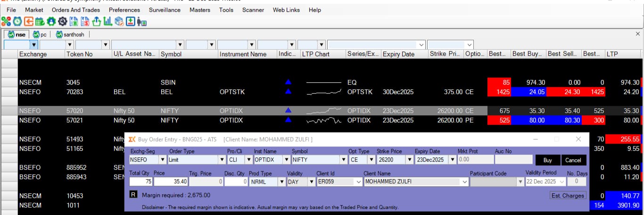Image resolution: width=644 pixels, height=215 pixels.
Task: Click the Exchange column header
Action: (41, 54)
